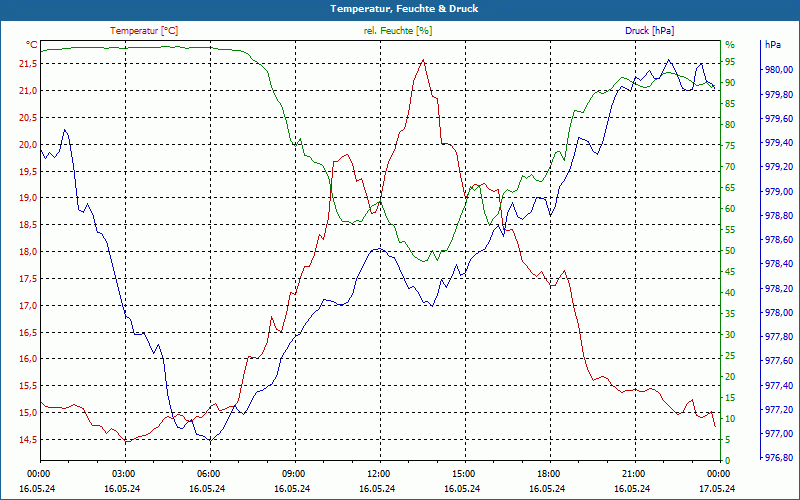This screenshot has height=500, width=800.
Task: Click the '980,00' pressure tick label
Action: (779, 70)
